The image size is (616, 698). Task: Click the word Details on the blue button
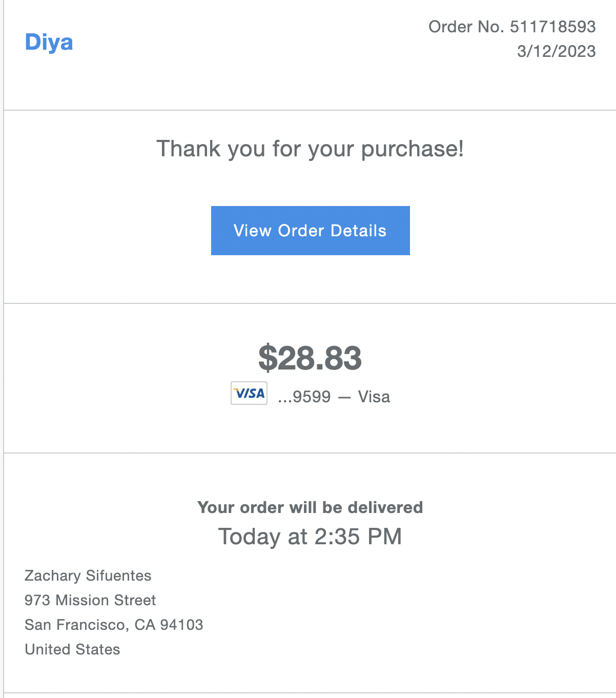[x=358, y=231]
